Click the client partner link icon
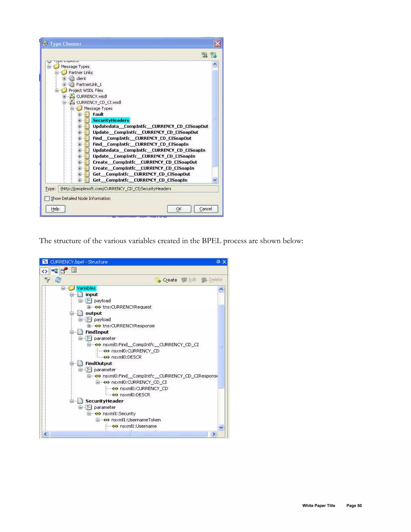Screen dimensions: 411x532 click(72, 78)
